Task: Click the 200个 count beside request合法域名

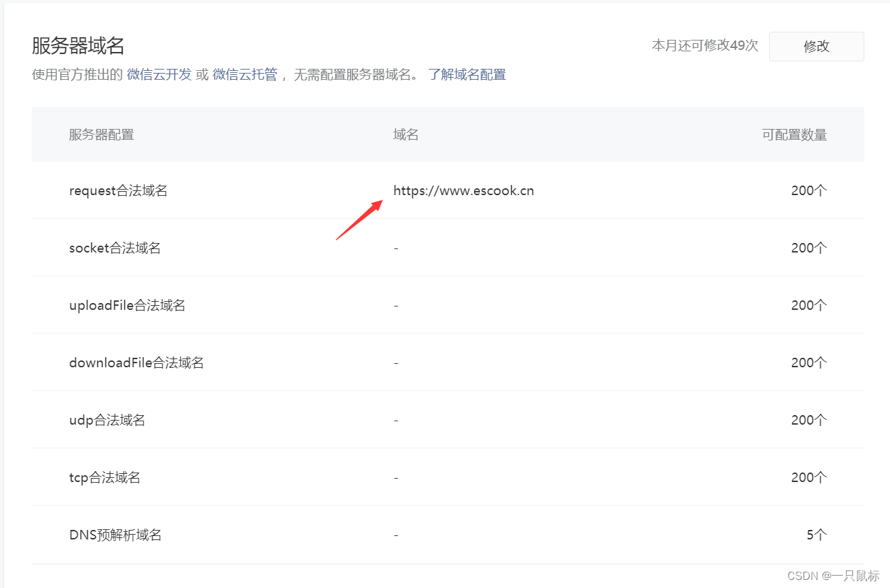Action: 808,190
